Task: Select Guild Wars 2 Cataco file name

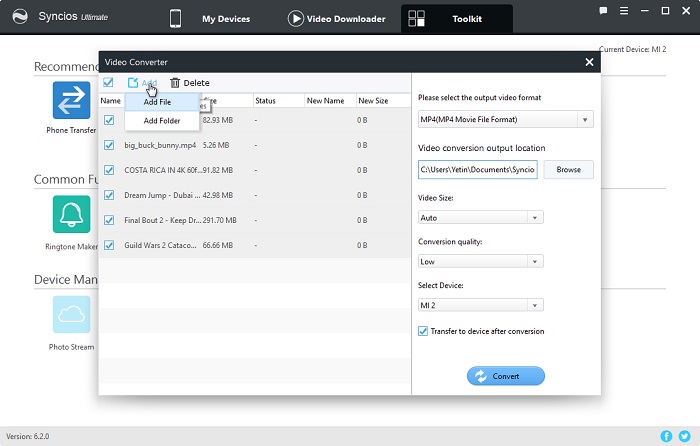Action: [160, 245]
